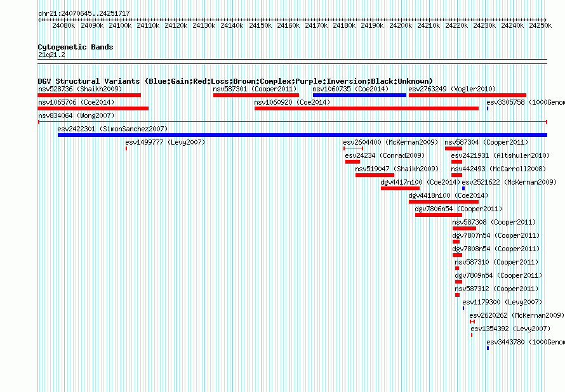
Task: Click nsv587312 (Cooper2011) label
Action: point(496,289)
